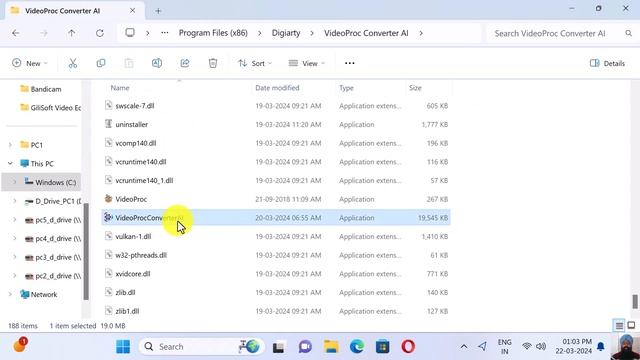Close the VideoProc Converter AI tab
Viewport: 640px width, 360px height.
132,11
